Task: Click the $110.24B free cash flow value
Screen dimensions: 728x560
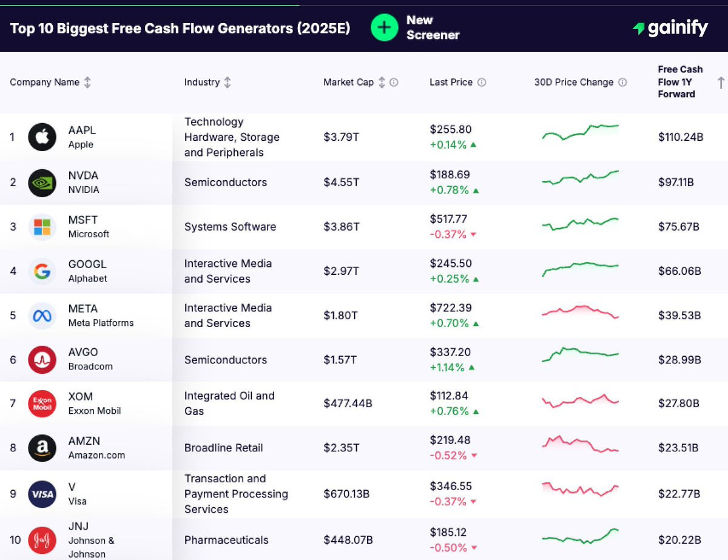Action: (681, 137)
